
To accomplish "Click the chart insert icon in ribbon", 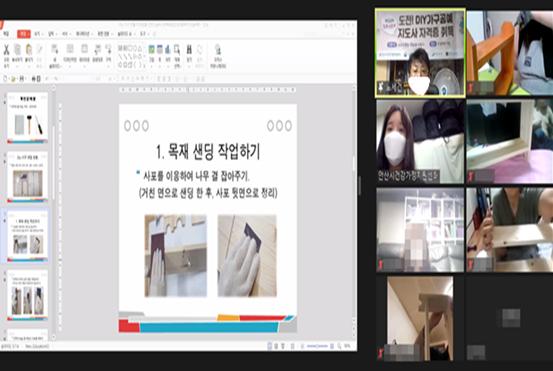I will (x=168, y=49).
